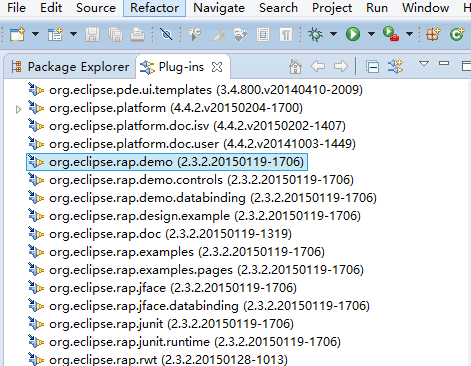Select org.eclipse.rap.demo.controls plug-in
The image size is (471, 366).
[191, 180]
